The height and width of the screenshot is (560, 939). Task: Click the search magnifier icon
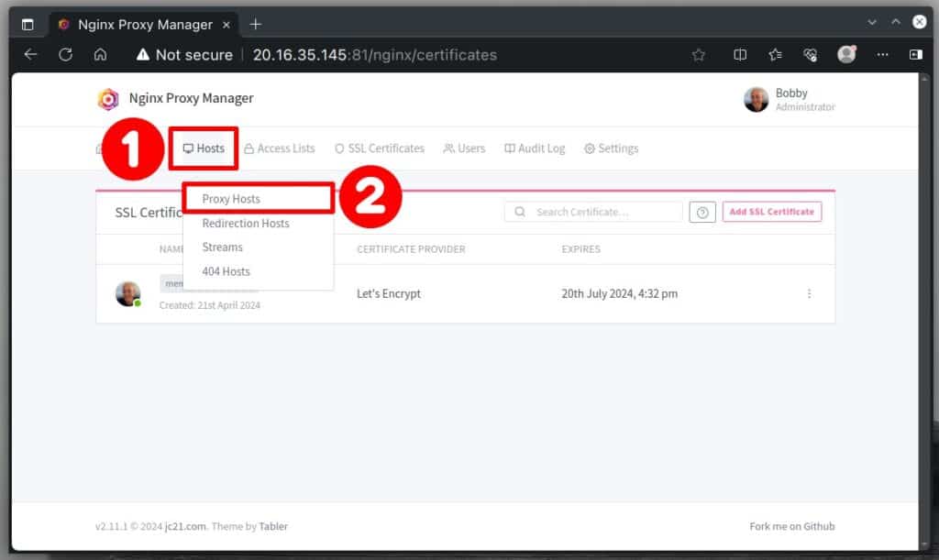click(520, 212)
